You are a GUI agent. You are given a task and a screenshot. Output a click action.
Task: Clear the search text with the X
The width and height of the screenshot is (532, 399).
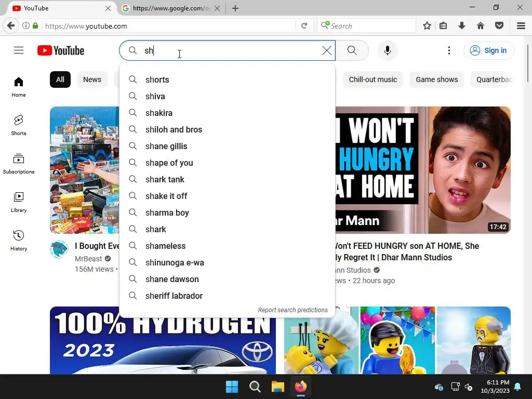coord(326,50)
